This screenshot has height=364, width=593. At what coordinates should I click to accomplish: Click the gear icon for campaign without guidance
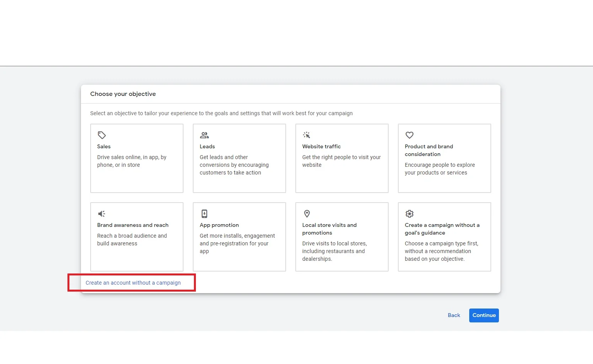[x=409, y=214]
